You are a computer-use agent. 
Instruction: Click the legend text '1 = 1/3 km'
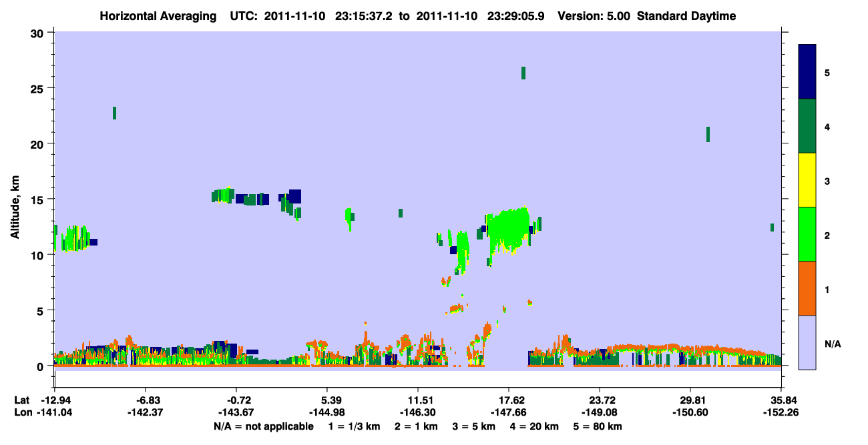[353, 426]
